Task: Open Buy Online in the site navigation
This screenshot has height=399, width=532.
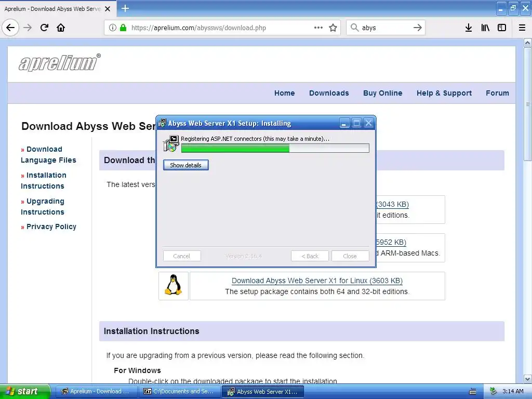Action: [383, 93]
